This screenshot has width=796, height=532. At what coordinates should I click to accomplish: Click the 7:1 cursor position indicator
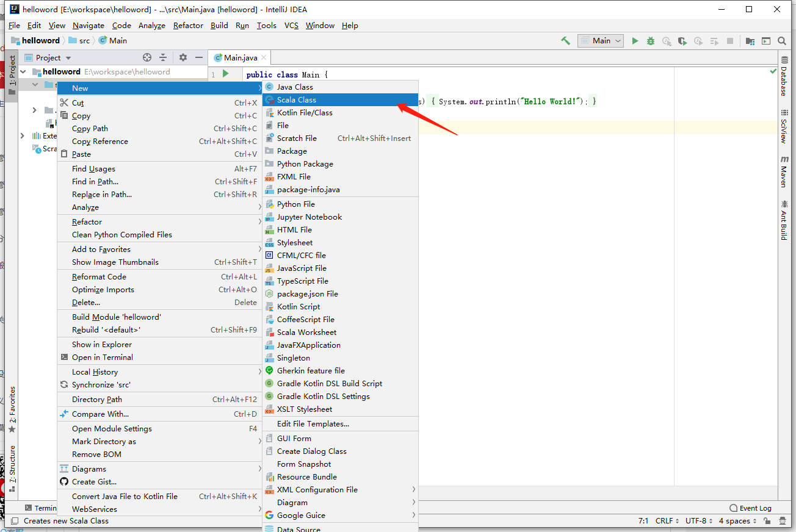[643, 521]
